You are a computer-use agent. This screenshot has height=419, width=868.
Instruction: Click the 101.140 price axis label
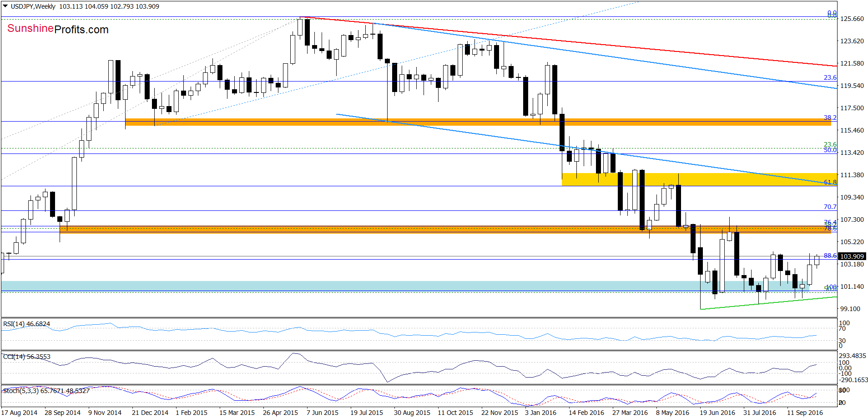852,286
